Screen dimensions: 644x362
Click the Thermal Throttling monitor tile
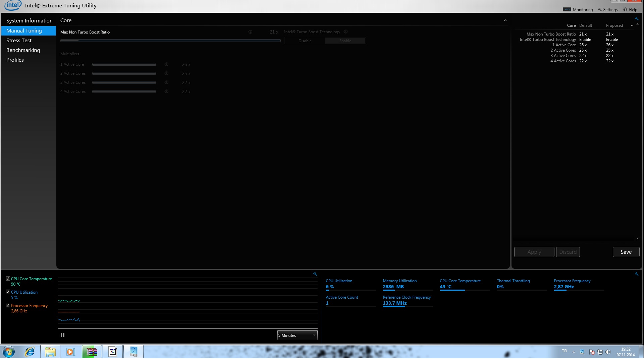click(x=522, y=285)
